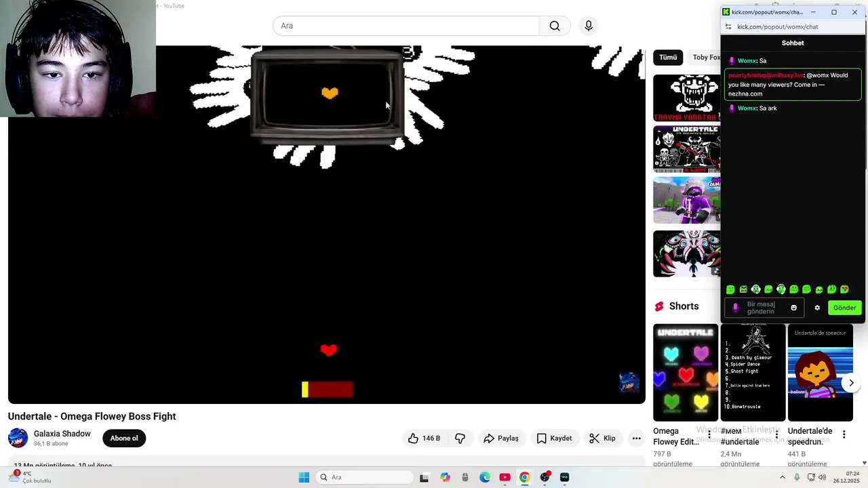Click the channel watermark in video corner
Image resolution: width=868 pixels, height=488 pixels.
coord(629,382)
